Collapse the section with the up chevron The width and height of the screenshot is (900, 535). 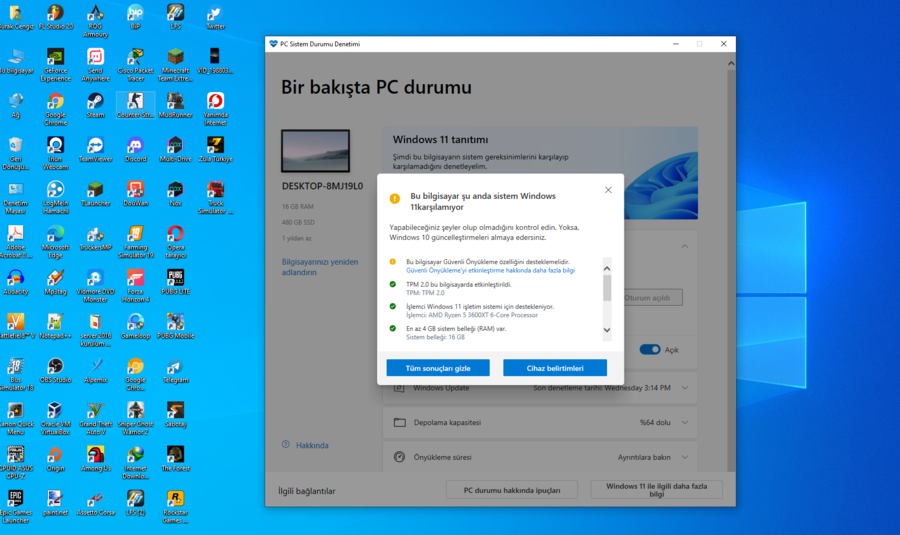pos(685,246)
